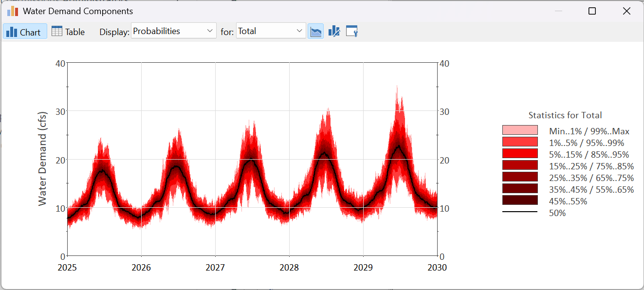
Task: Click the 45%..55% legend swatch
Action: tap(520, 200)
